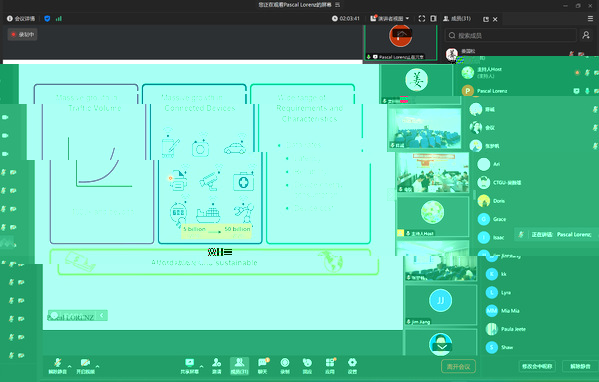Screen dimensions: 599x382
Task: Click the add-member icon beside search field
Action: [586, 35]
